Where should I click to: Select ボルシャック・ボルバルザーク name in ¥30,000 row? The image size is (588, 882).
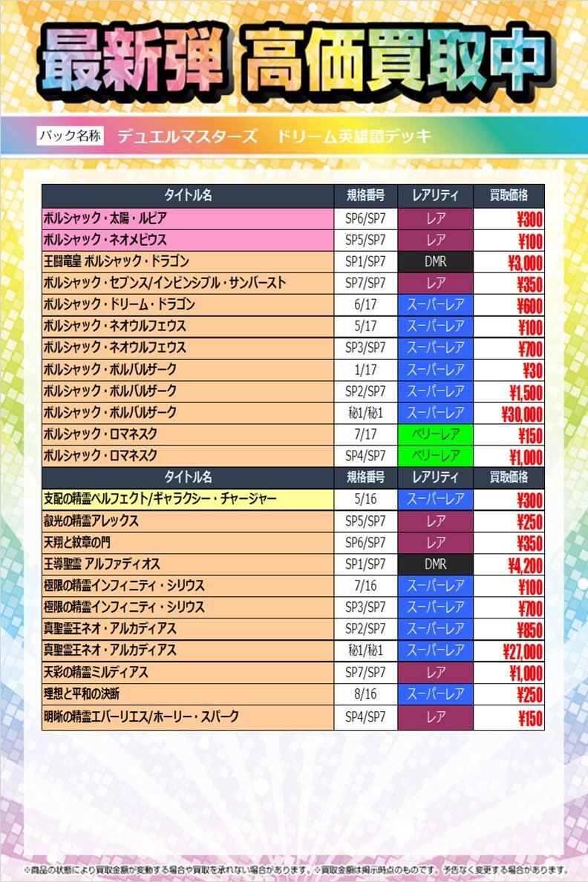point(111,412)
